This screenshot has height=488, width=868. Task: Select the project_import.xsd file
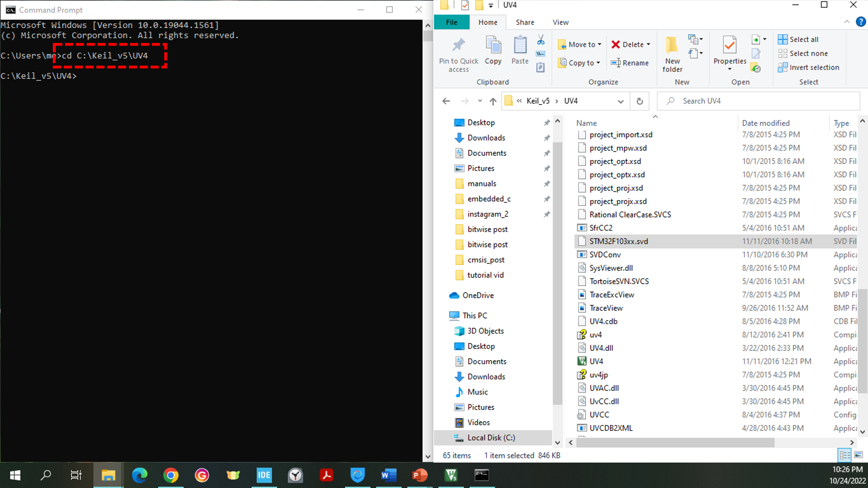point(621,135)
